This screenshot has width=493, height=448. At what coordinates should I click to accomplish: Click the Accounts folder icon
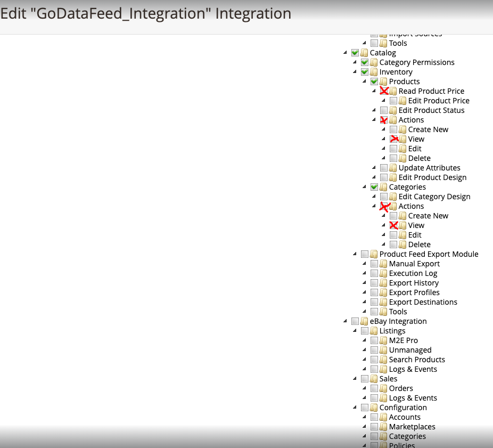pyautogui.click(x=383, y=417)
